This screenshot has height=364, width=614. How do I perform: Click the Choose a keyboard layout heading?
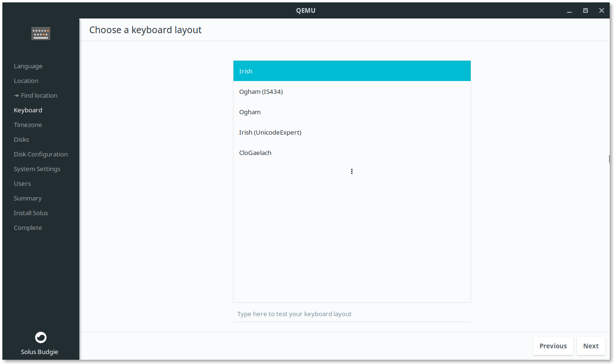(145, 30)
